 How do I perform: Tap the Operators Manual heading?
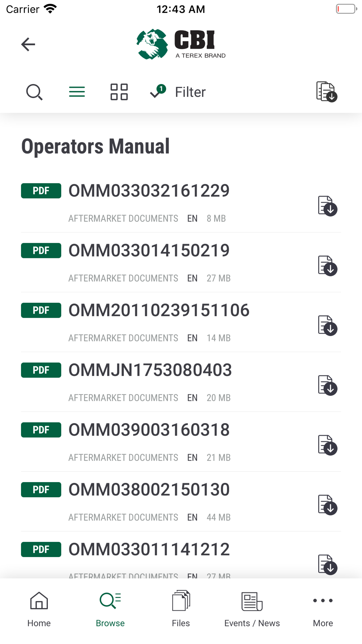[x=96, y=146]
